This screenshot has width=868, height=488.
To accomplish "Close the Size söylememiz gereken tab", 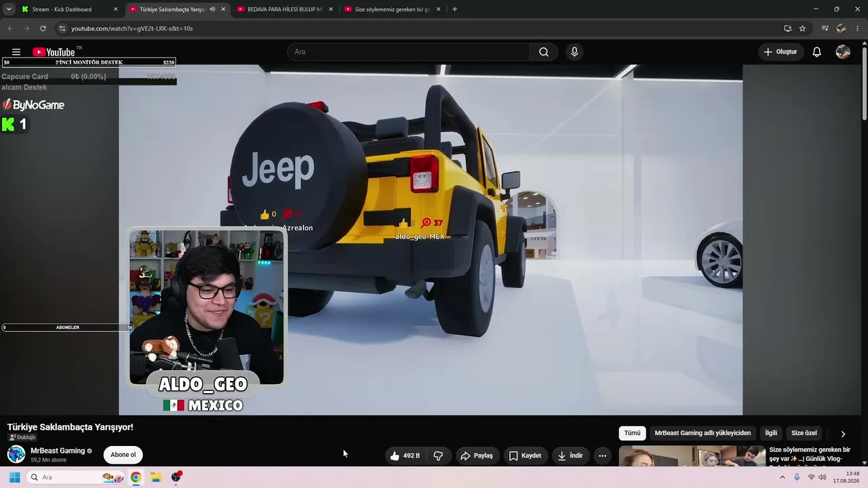I will click(x=438, y=9).
